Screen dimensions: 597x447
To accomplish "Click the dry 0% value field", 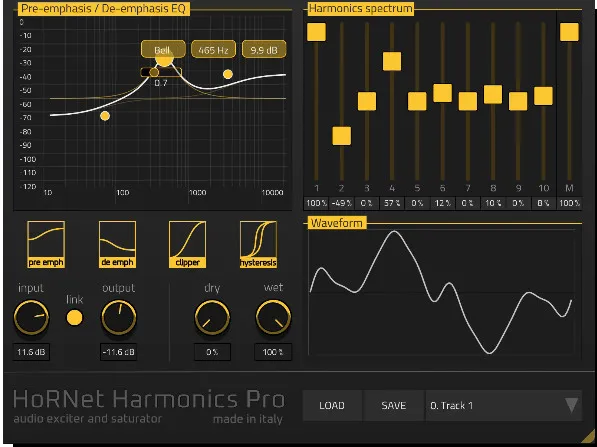I will (x=212, y=352).
